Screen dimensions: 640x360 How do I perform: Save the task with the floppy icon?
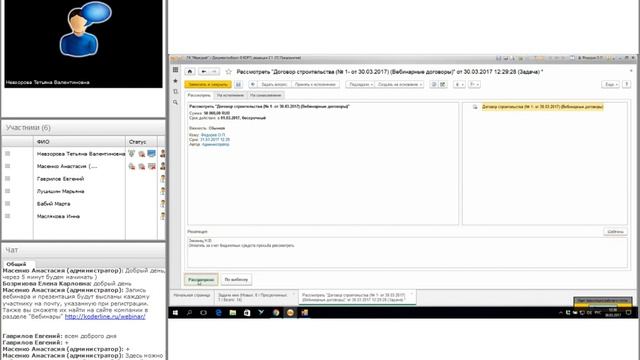coord(238,84)
